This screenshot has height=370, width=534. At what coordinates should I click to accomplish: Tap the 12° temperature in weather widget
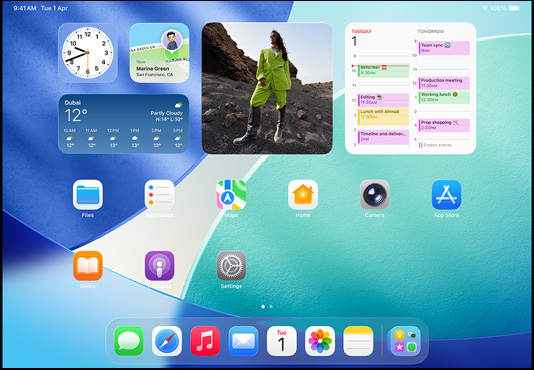point(76,115)
